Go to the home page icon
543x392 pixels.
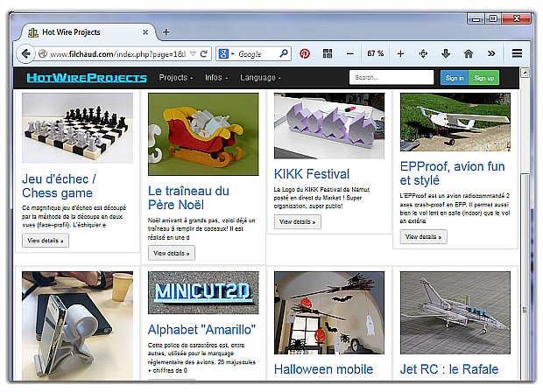click(469, 53)
